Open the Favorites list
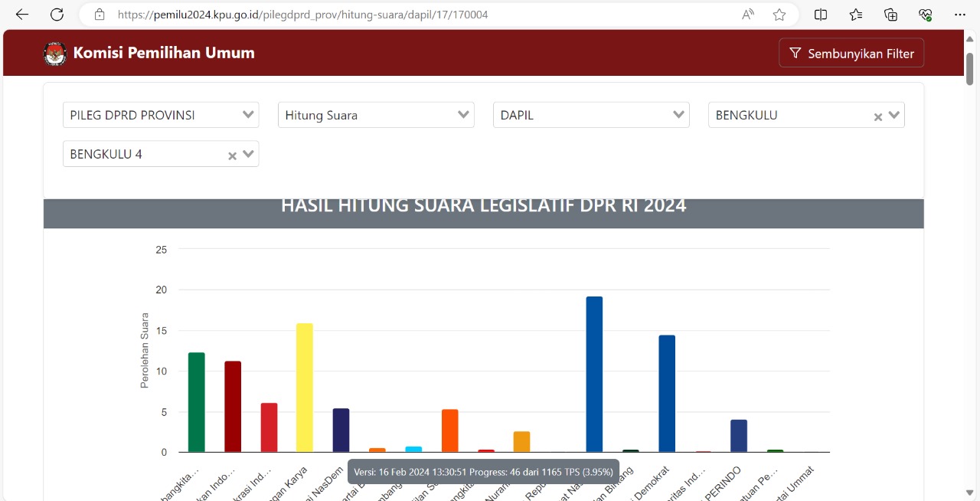 (856, 15)
